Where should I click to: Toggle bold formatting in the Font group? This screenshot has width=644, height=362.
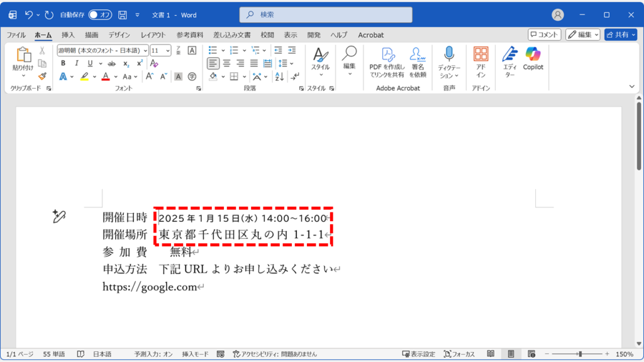[x=63, y=62]
